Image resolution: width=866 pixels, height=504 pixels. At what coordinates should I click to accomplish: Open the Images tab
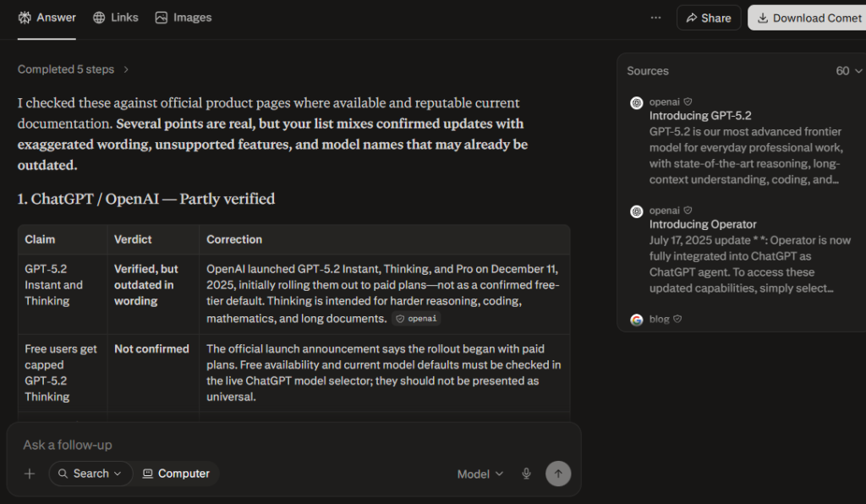tap(184, 18)
